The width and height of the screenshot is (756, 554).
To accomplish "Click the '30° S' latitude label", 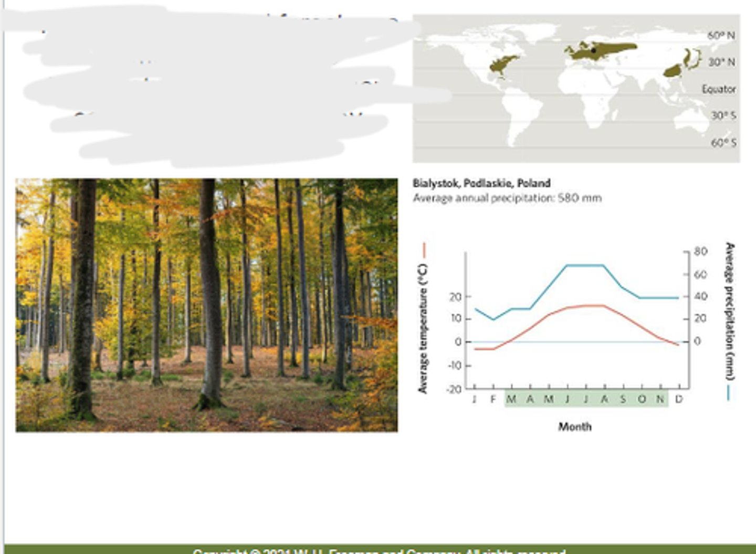I will (723, 115).
